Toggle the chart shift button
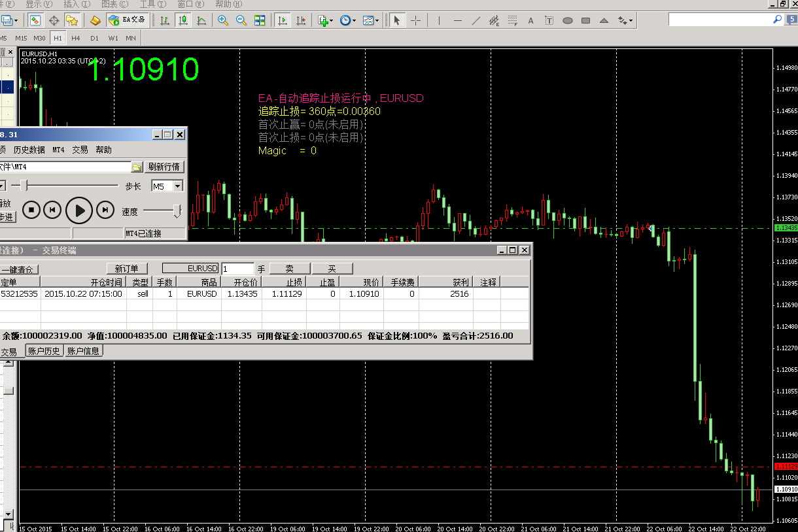The height and width of the screenshot is (532, 798). 301,20
